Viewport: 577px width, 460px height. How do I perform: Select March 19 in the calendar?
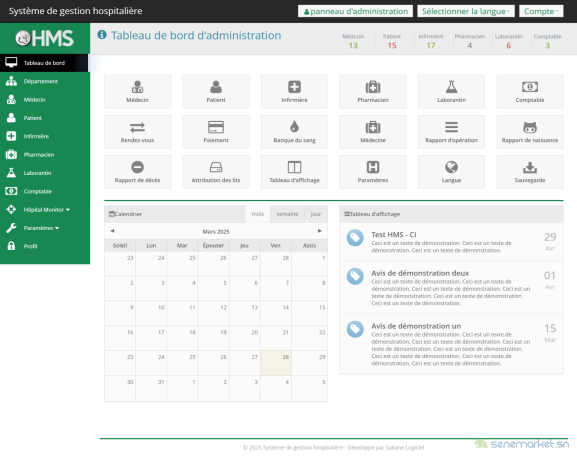click(x=213, y=338)
